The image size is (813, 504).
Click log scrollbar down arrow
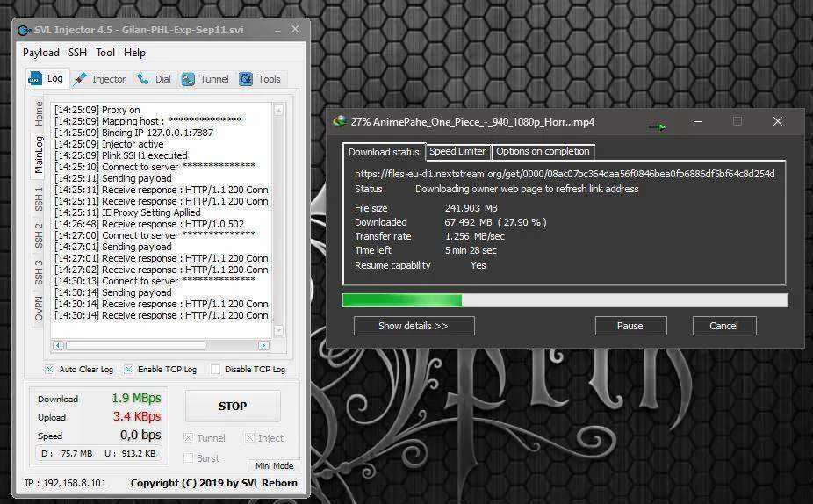278,330
